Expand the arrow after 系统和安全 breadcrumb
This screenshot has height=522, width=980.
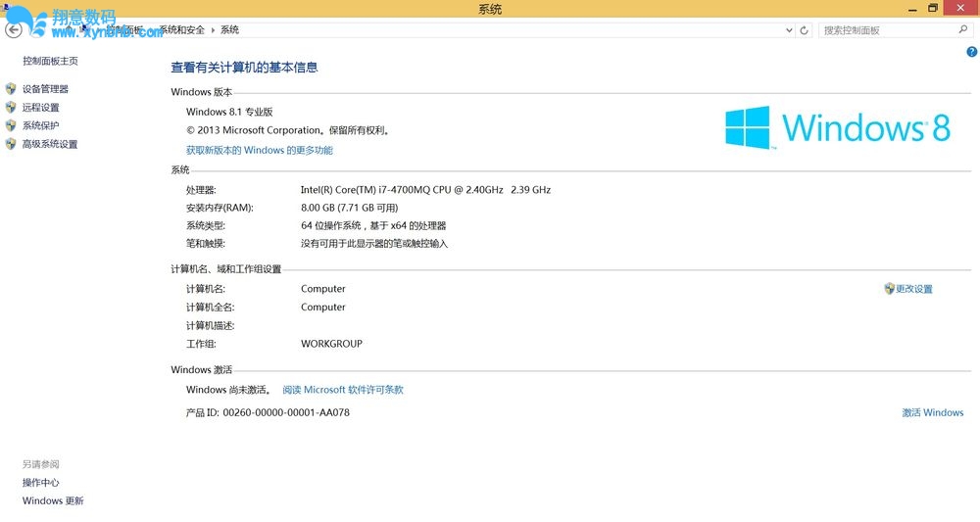[213, 30]
